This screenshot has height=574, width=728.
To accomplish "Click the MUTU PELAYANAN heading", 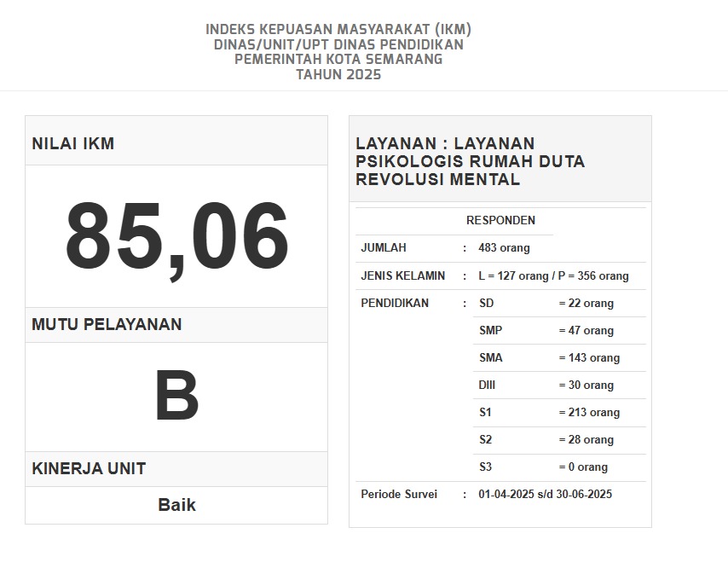I will tap(107, 325).
